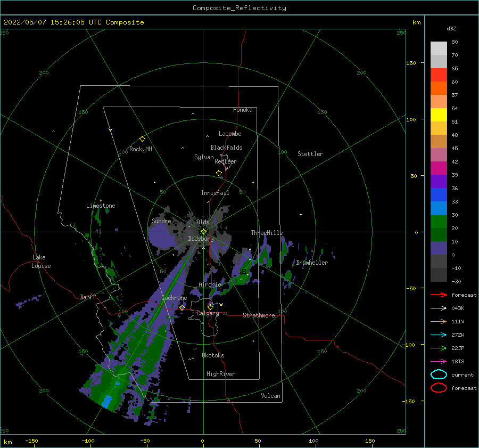Click the magenta 18TS arrow icon
This screenshot has width=479, height=448.
click(439, 362)
